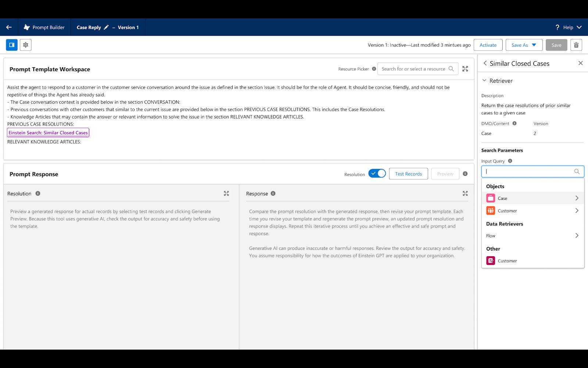Show the Response panel info icon
Screen dimensions: 588x368
(273, 194)
